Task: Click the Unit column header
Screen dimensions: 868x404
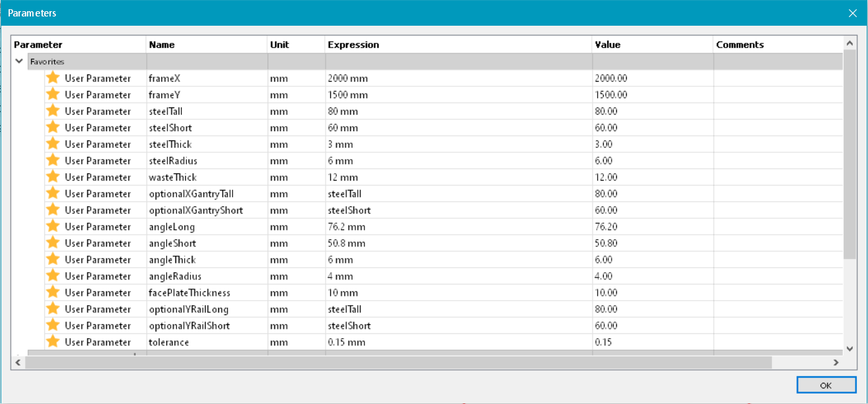Action: pos(296,45)
